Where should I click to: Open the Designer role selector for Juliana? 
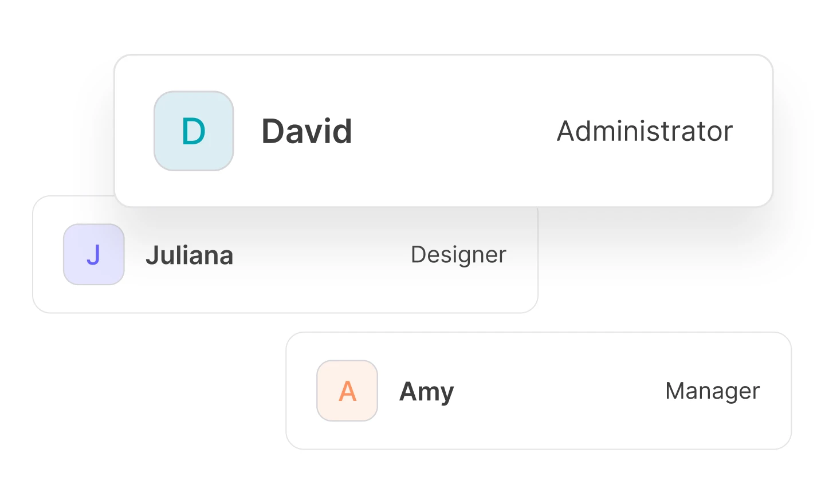[458, 255]
